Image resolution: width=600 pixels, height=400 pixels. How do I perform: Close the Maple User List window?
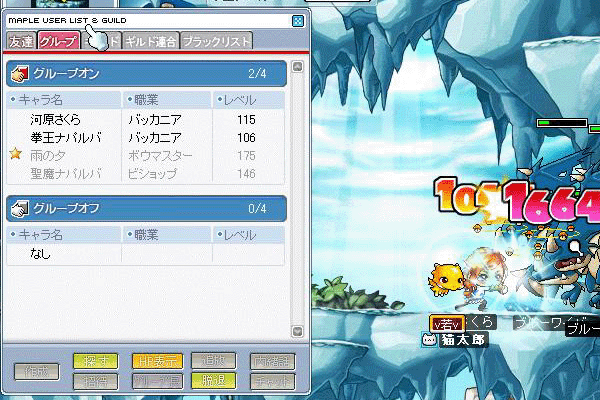pos(297,20)
